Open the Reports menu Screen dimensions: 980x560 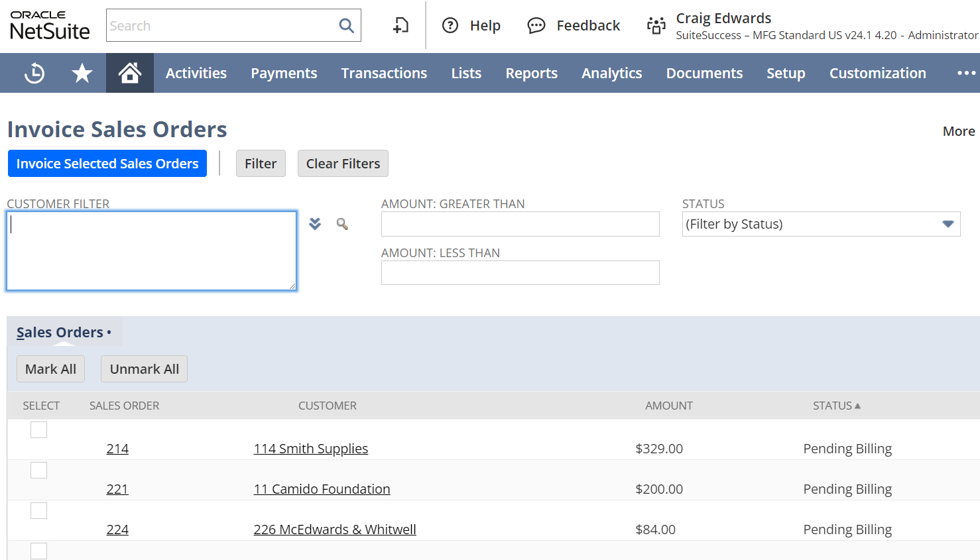532,73
